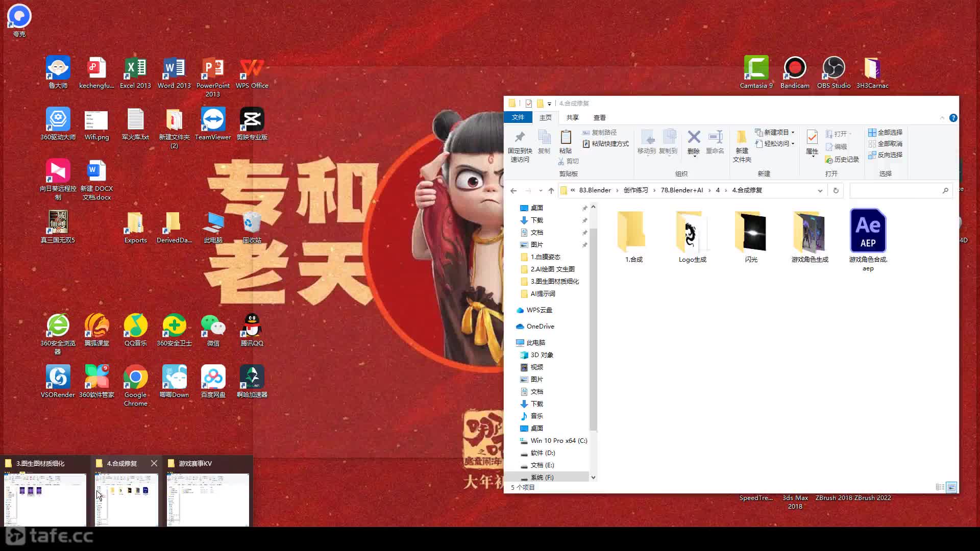Click the 重命名 rename icon
980x551 pixels.
coord(715,142)
